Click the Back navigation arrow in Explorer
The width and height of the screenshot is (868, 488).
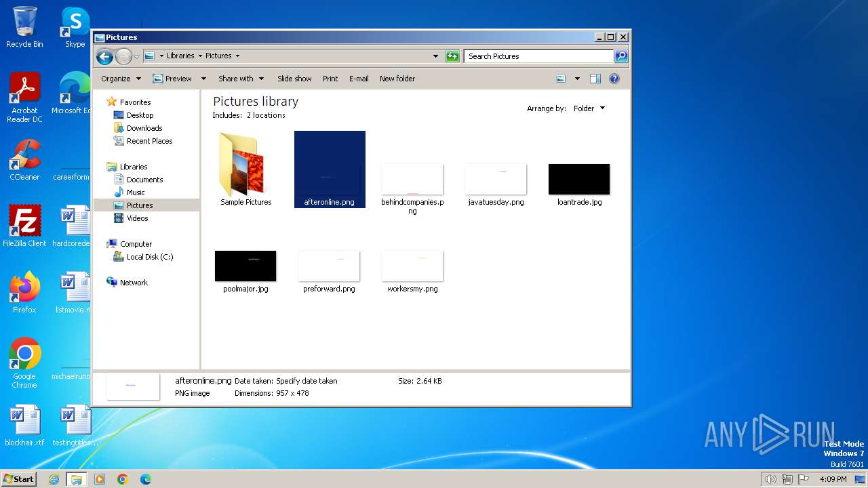click(x=104, y=56)
